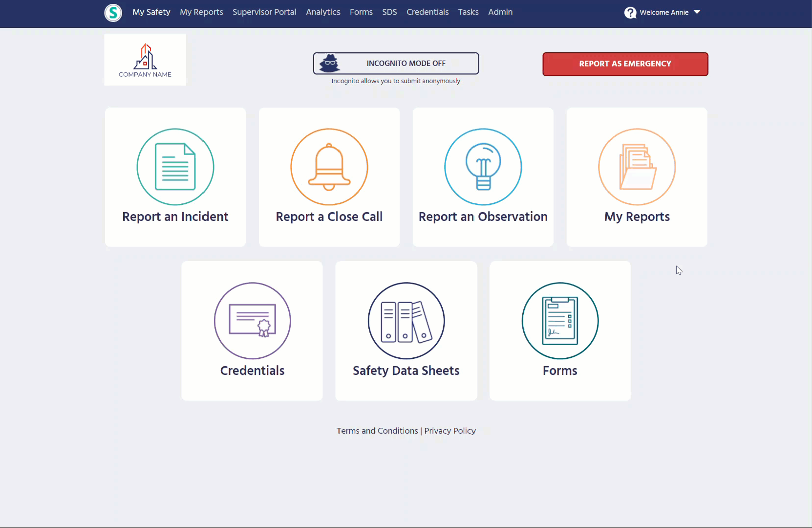Click the Forms clipboard icon
The height and width of the screenshot is (528, 812).
pos(560,321)
